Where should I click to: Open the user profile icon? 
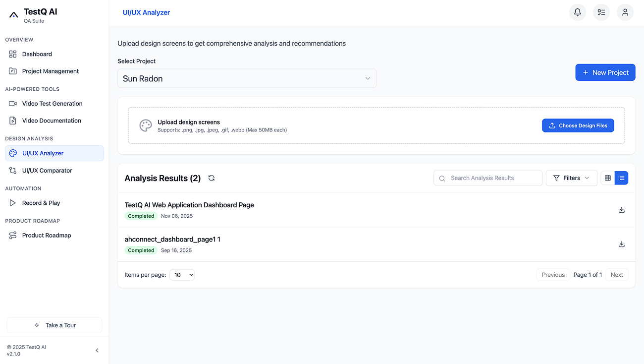tap(625, 12)
